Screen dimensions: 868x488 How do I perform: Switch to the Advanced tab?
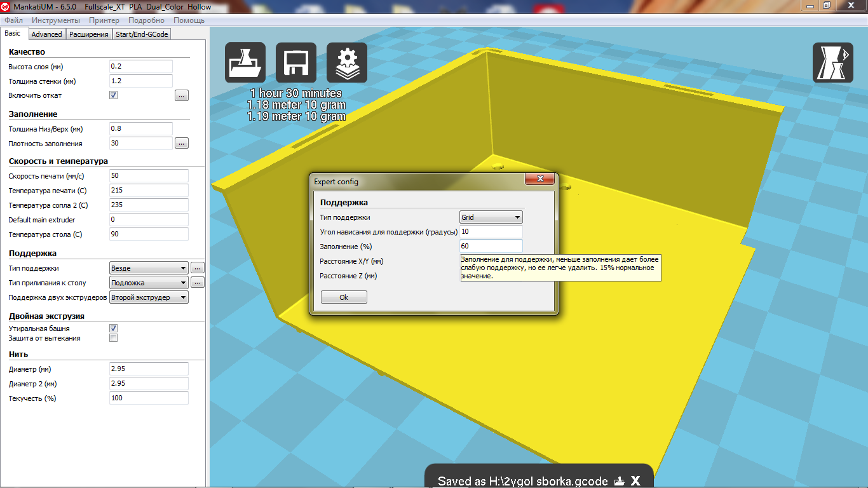click(46, 34)
